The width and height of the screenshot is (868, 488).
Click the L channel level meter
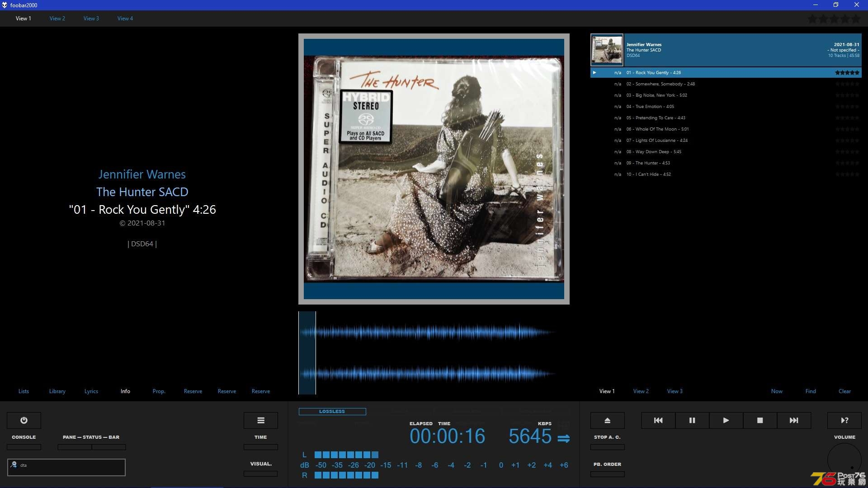click(x=346, y=455)
